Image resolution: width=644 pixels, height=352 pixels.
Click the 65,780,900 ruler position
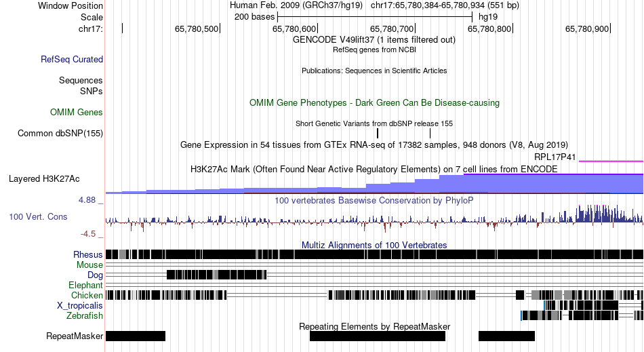click(x=587, y=28)
